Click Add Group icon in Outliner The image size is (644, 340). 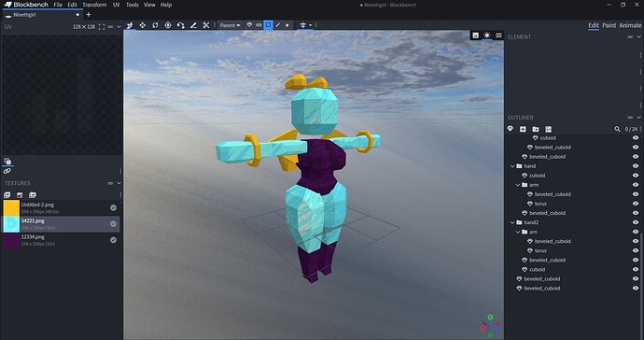pyautogui.click(x=535, y=129)
